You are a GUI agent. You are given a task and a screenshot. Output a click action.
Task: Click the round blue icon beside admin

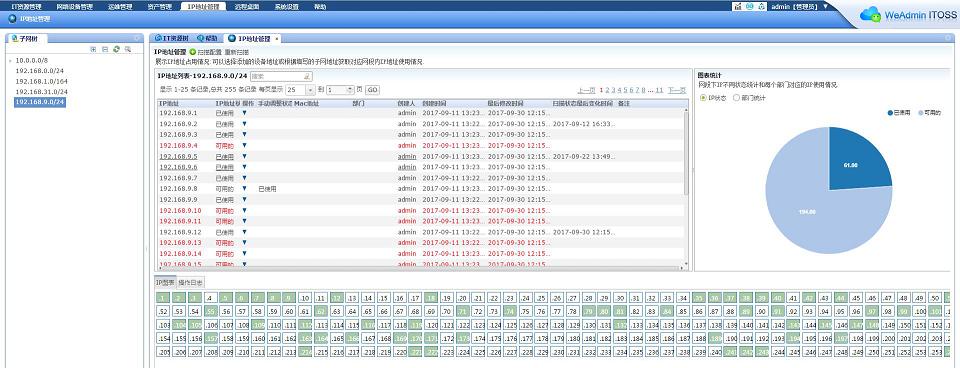pyautogui.click(x=749, y=6)
